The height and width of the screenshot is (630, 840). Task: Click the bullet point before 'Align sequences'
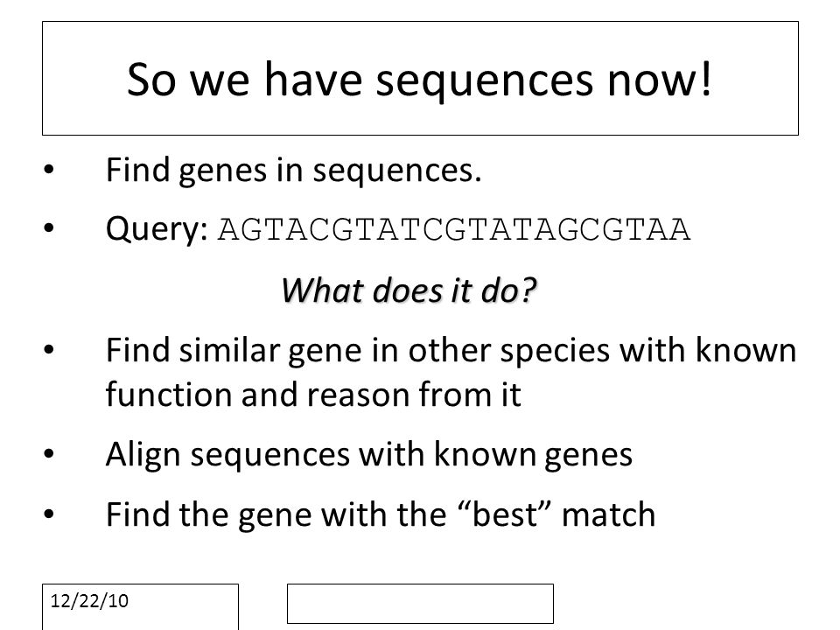pyautogui.click(x=49, y=454)
